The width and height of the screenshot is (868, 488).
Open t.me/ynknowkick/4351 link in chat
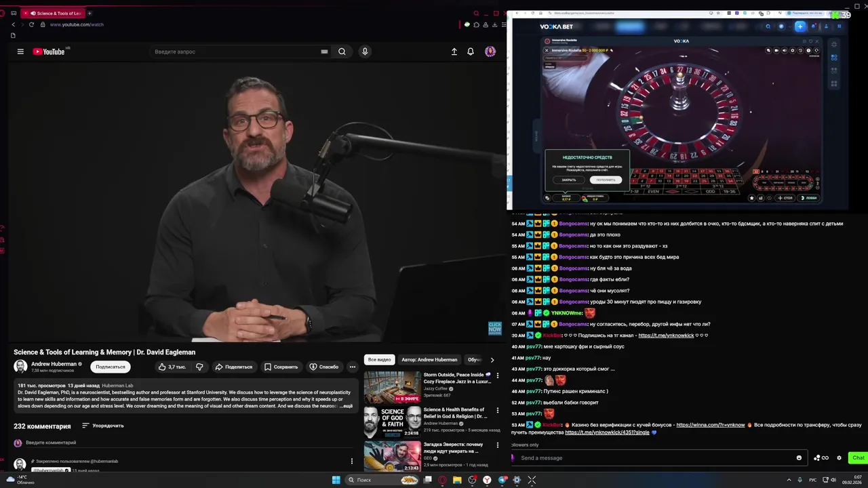point(607,432)
